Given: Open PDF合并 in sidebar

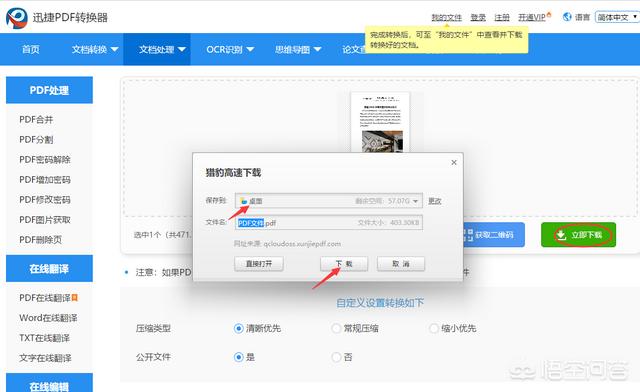Looking at the screenshot, I should (x=36, y=120).
